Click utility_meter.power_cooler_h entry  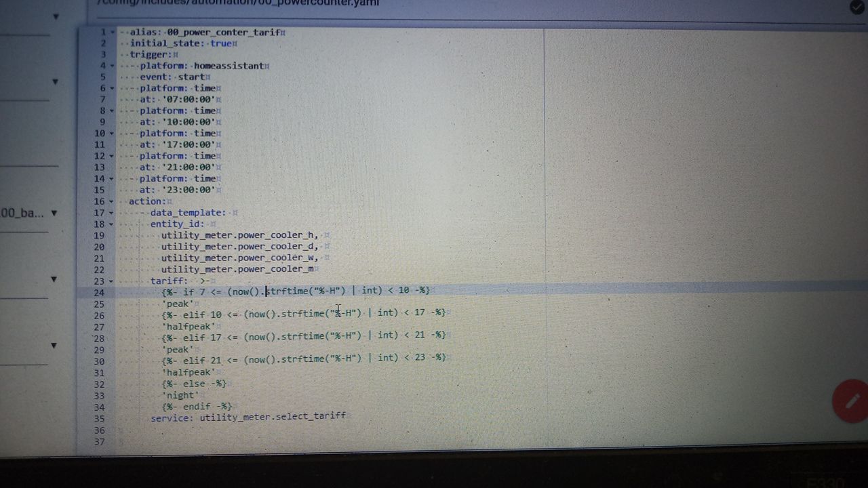239,235
